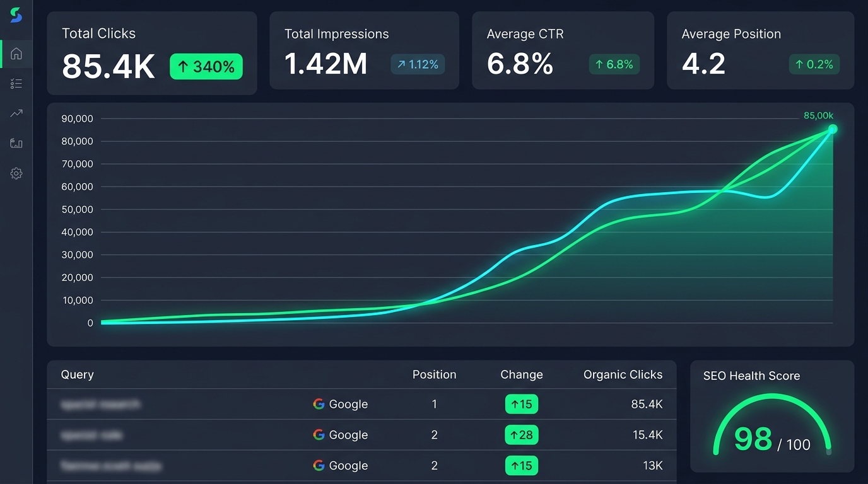
Task: Select the ↑15 badge in the 85.4K row
Action: [x=522, y=404]
